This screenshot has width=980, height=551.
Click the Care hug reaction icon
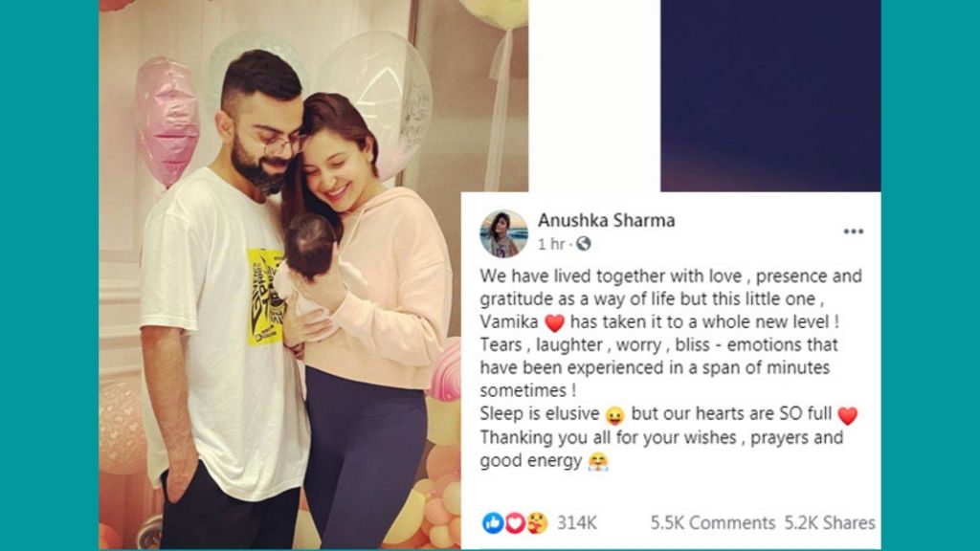tap(536, 523)
